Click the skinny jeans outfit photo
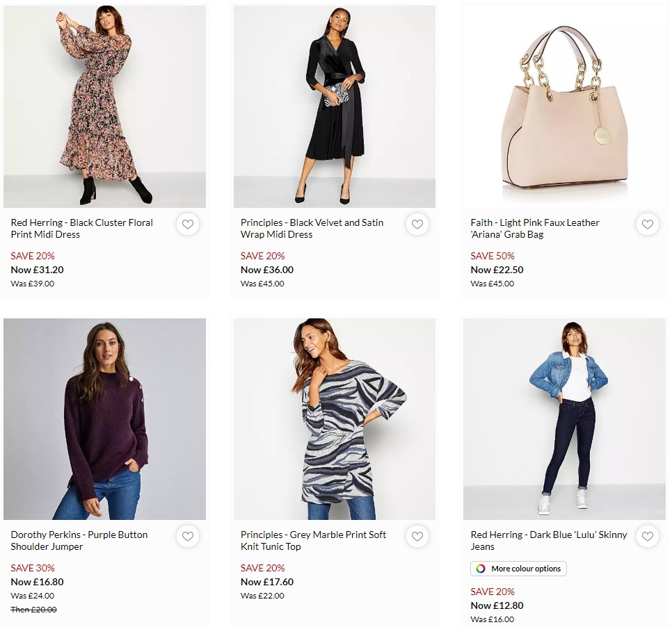 pos(564,418)
